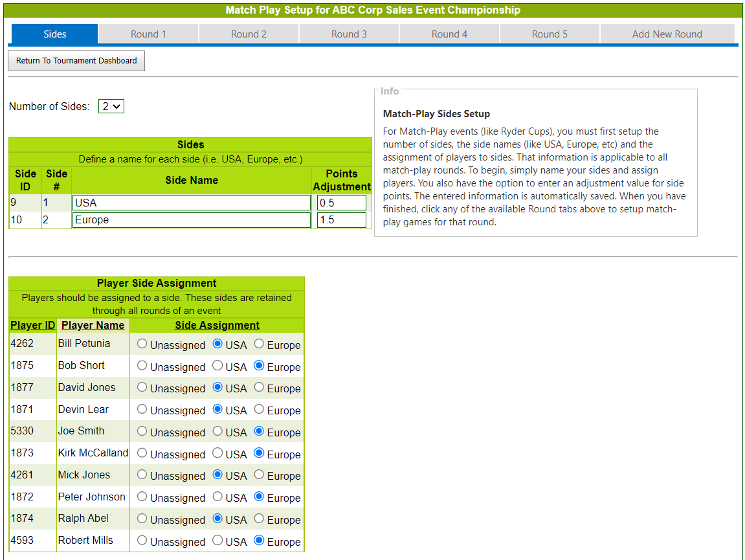Sort by Player ID column header
The height and width of the screenshot is (560, 745).
pos(32,326)
